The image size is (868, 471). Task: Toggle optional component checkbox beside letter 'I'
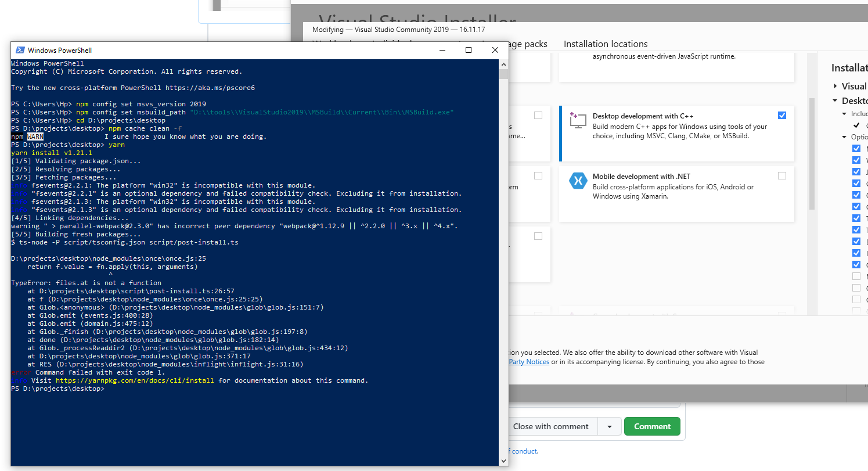(856, 253)
